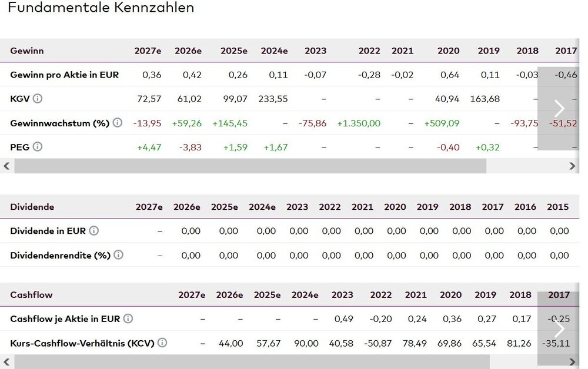The height and width of the screenshot is (369, 588).
Task: Click the Gewinn table horizontal scrollbar thumb
Action: pos(250,166)
